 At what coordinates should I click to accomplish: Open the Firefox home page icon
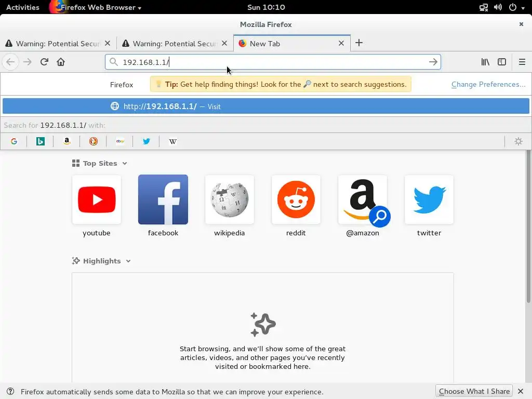click(x=61, y=62)
